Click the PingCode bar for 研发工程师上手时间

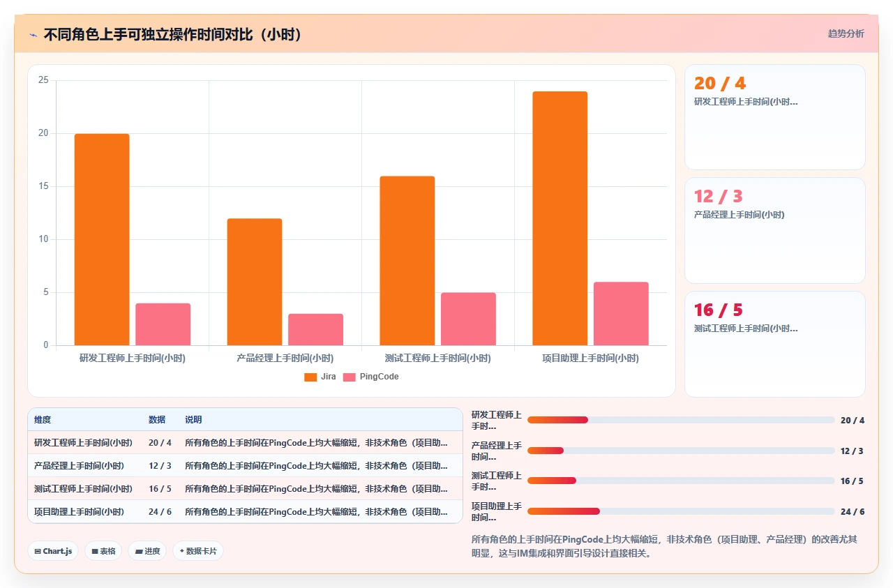(163, 324)
